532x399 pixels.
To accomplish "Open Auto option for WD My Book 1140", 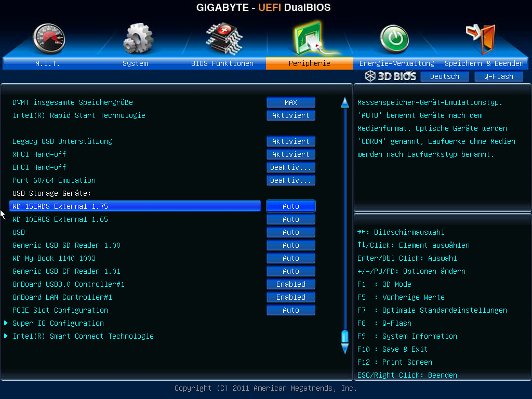I will 291,258.
